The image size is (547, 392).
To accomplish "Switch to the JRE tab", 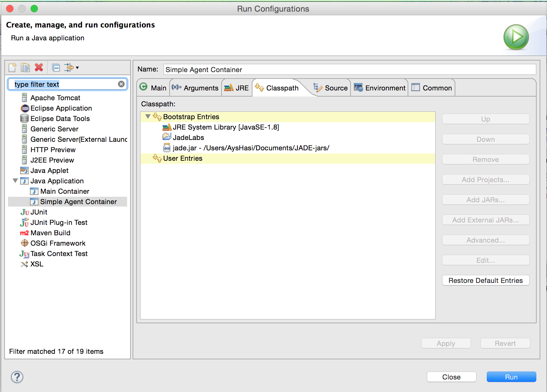I will coord(237,88).
